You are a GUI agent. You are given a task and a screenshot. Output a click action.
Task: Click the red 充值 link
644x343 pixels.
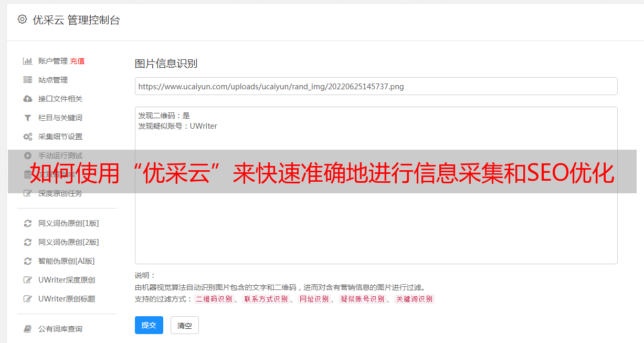point(77,61)
